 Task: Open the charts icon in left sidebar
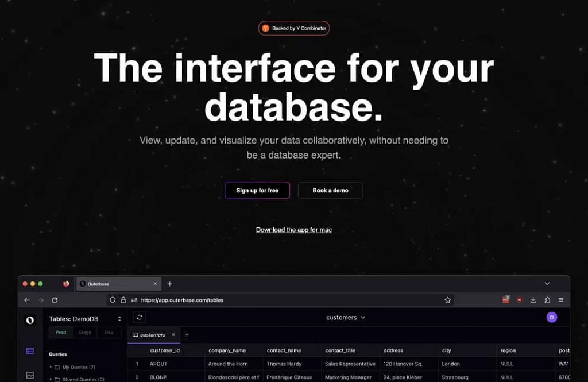tap(30, 375)
